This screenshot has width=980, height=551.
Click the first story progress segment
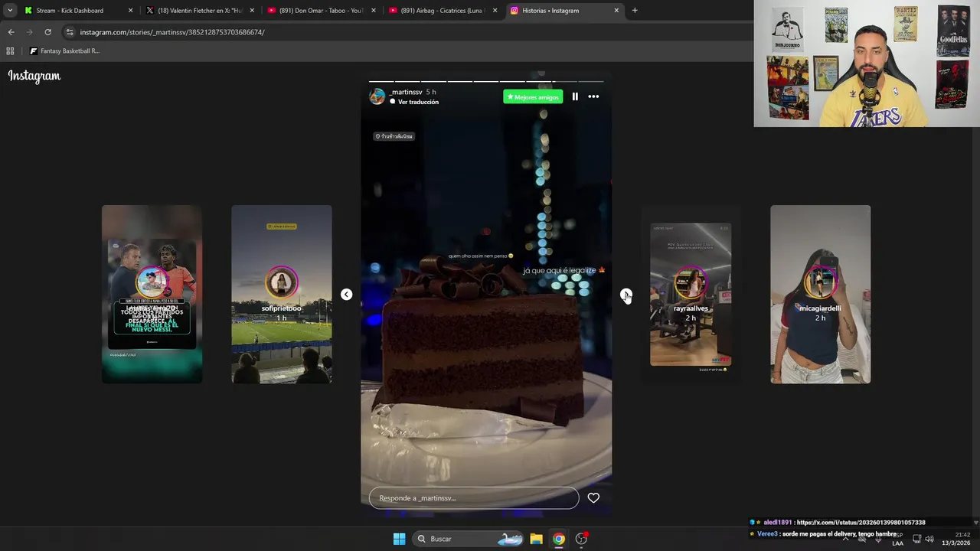(x=381, y=81)
